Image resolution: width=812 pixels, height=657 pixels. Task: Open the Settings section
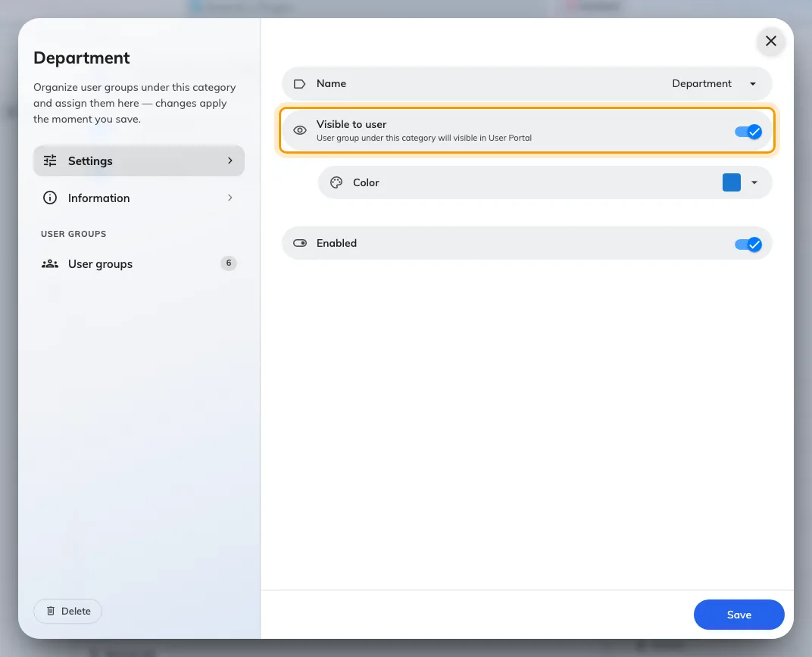pos(139,161)
